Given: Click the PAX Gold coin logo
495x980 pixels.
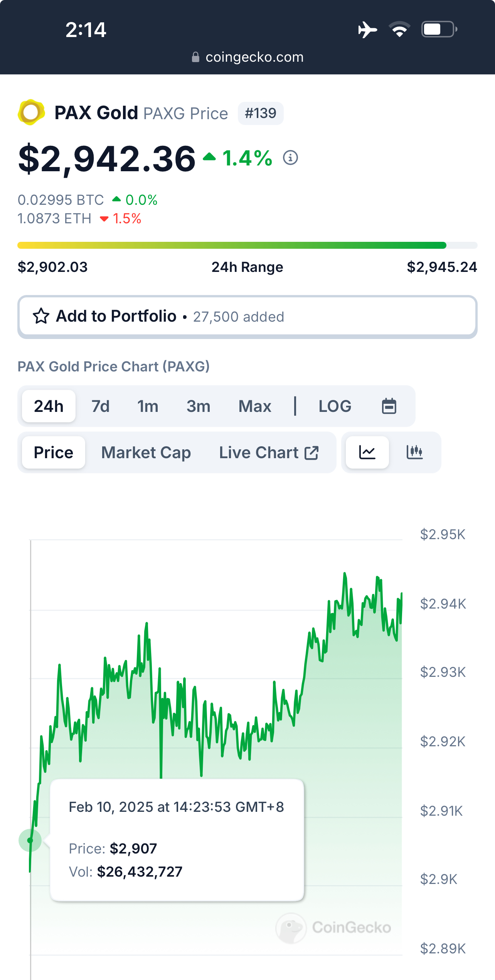Looking at the screenshot, I should point(31,112).
